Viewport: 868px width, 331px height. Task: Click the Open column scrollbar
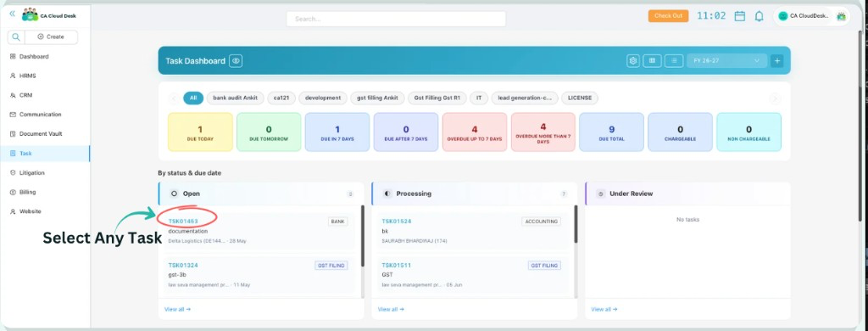tap(363, 236)
